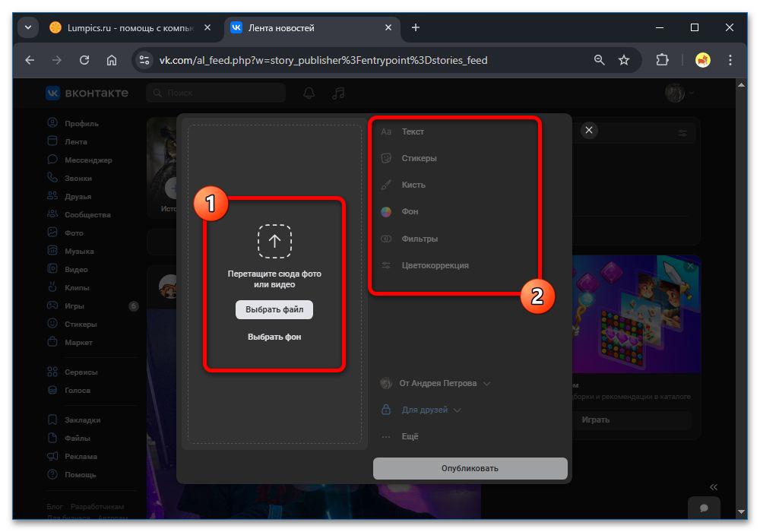This screenshot has width=760, height=532.
Task: Select the Текст tool in story editor
Action: click(x=413, y=131)
